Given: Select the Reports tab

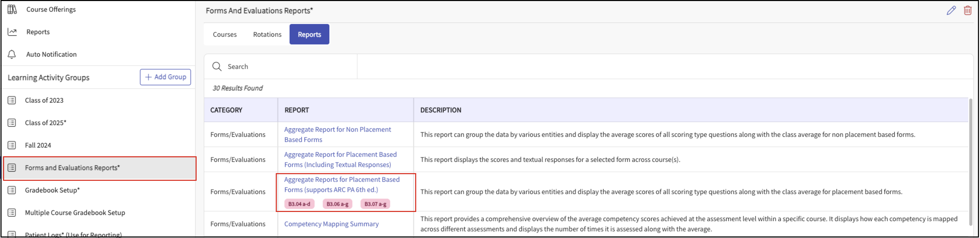Looking at the screenshot, I should click(309, 34).
